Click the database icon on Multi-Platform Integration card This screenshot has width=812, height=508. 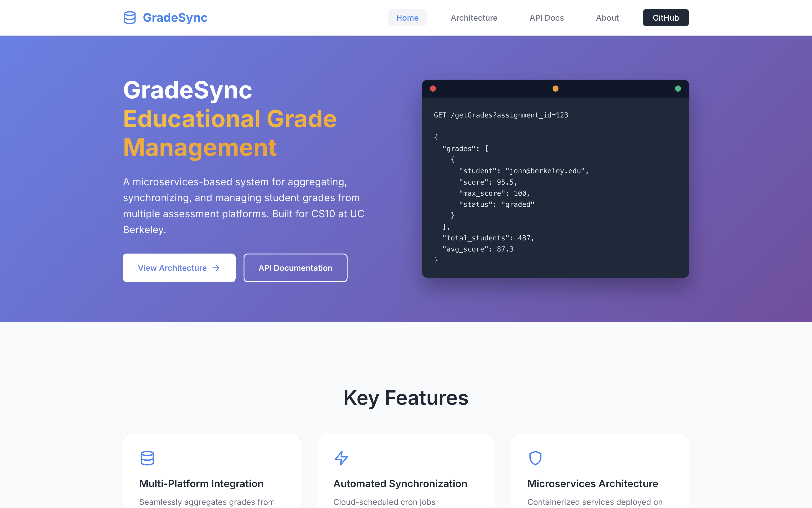click(147, 458)
